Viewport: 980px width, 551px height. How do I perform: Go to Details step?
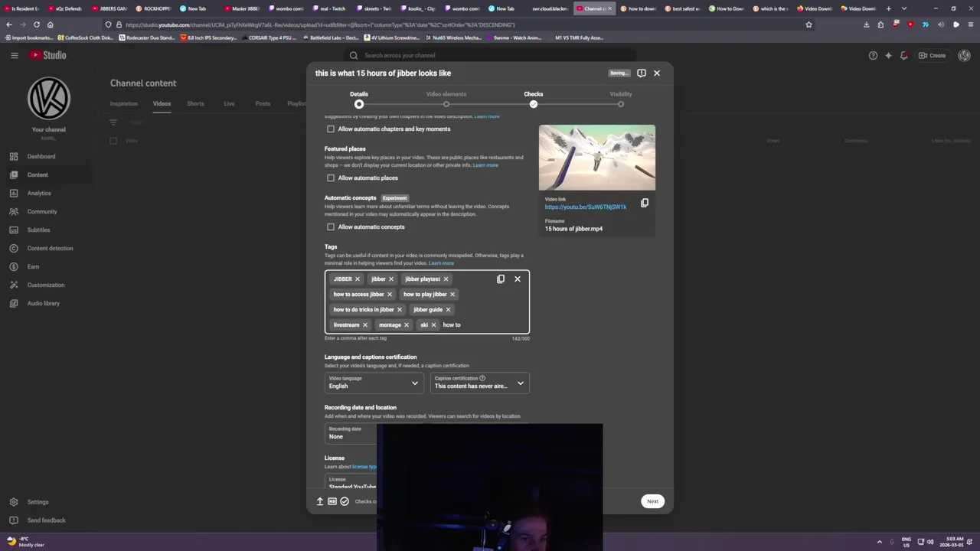(x=359, y=99)
